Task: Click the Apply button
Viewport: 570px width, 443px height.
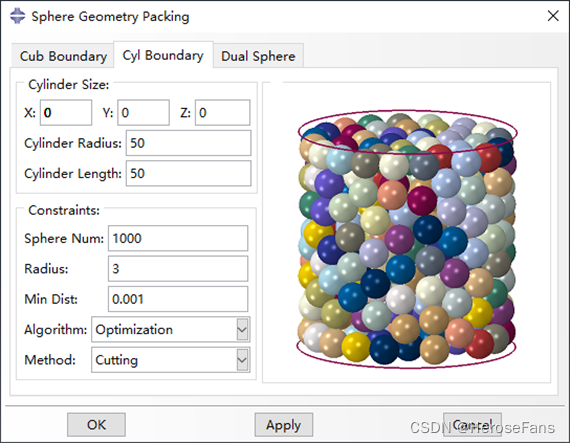Action: (x=284, y=424)
